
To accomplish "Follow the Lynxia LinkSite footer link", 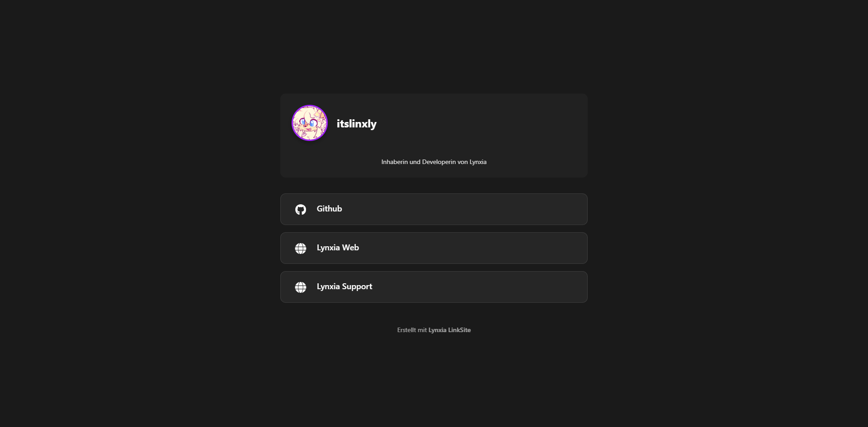I will point(449,330).
